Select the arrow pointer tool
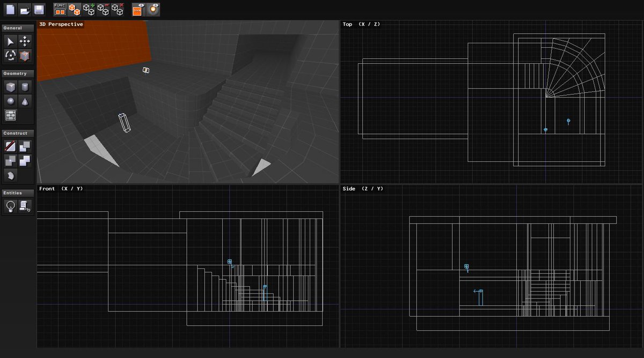This screenshot has width=644, height=358. point(10,41)
